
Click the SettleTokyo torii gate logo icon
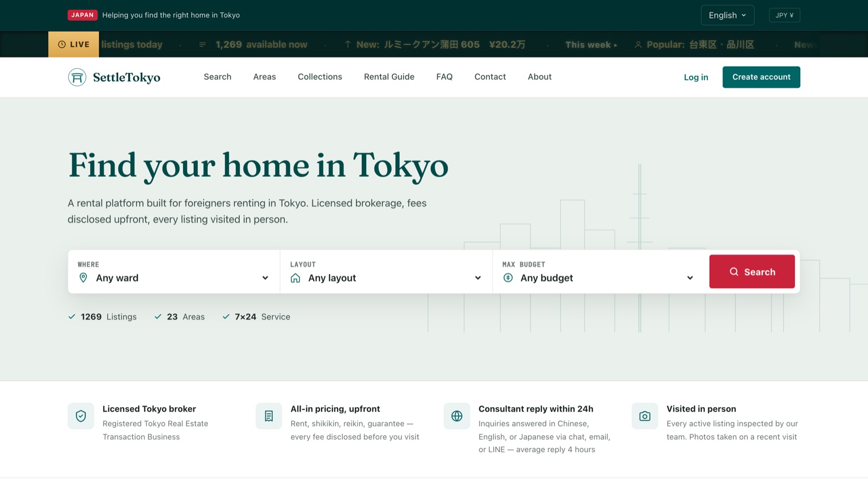coord(77,77)
